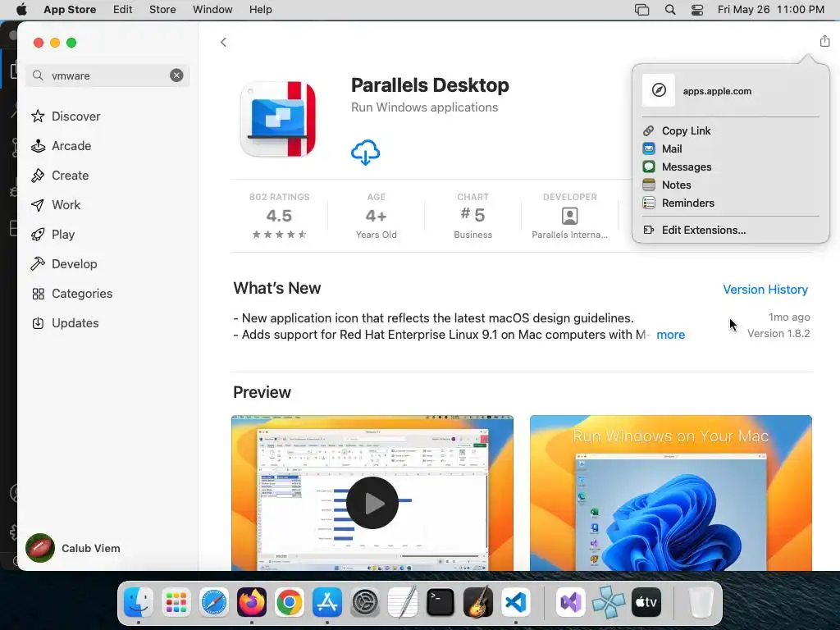The height and width of the screenshot is (630, 840).
Task: Open the Help menu
Action: tap(260, 9)
